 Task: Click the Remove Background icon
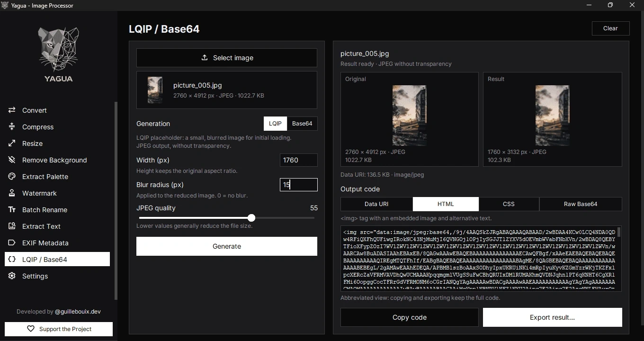[12, 160]
